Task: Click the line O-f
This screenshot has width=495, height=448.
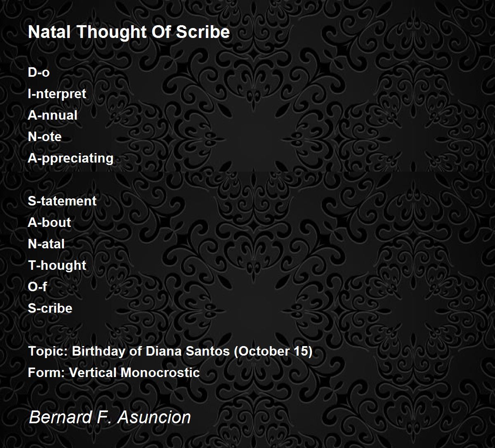Action: pyautogui.click(x=38, y=287)
